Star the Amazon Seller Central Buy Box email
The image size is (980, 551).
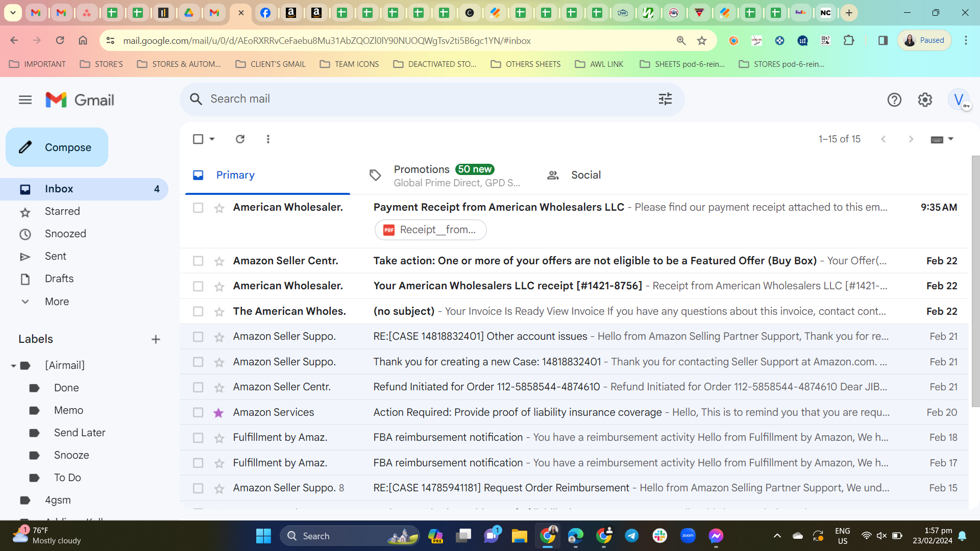click(x=219, y=261)
